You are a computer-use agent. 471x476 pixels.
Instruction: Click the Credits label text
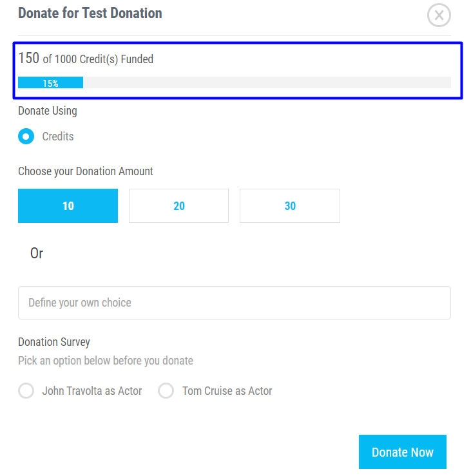click(58, 137)
